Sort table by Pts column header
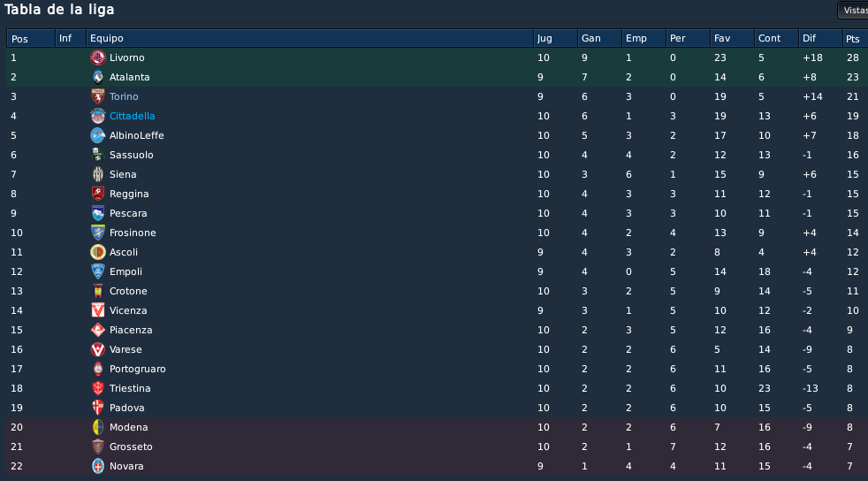This screenshot has width=868, height=481. tap(855, 38)
